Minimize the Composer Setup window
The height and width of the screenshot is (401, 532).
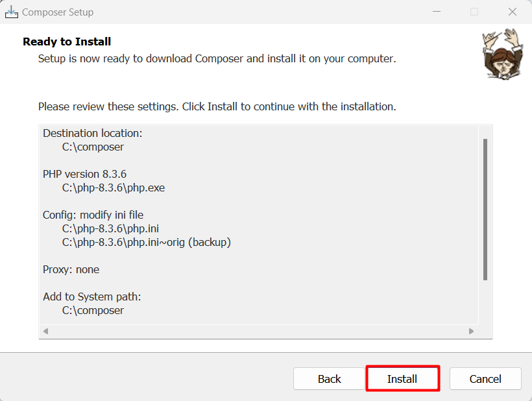437,12
